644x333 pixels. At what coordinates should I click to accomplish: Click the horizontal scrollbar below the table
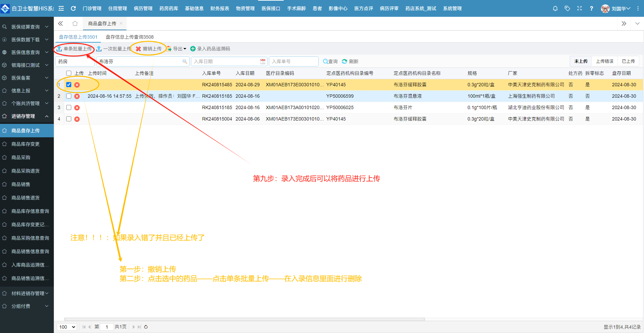tap(244, 319)
